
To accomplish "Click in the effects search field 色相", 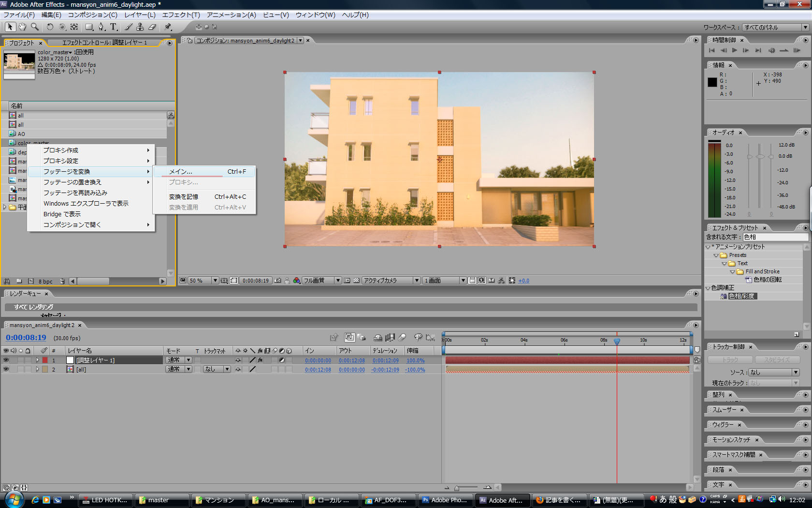I will 775,237.
